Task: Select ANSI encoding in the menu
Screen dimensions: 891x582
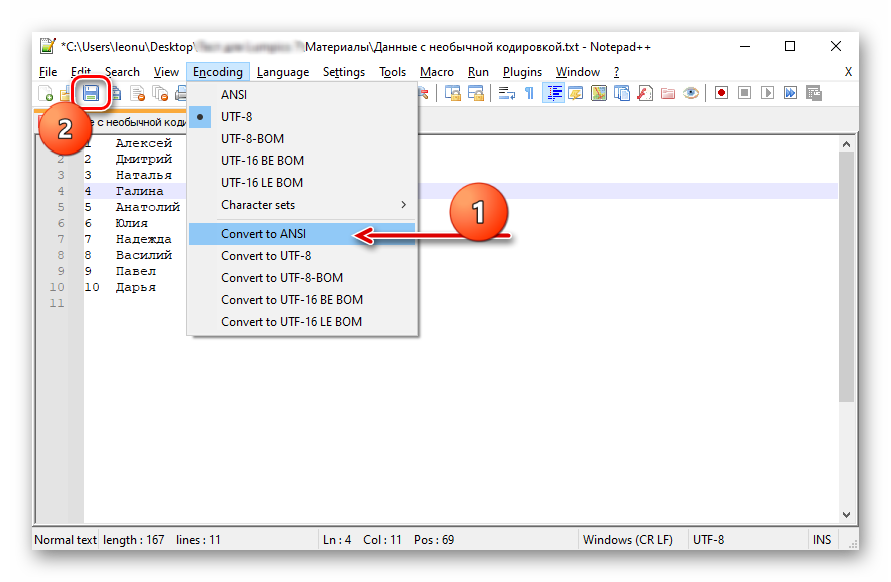Action: click(303, 94)
